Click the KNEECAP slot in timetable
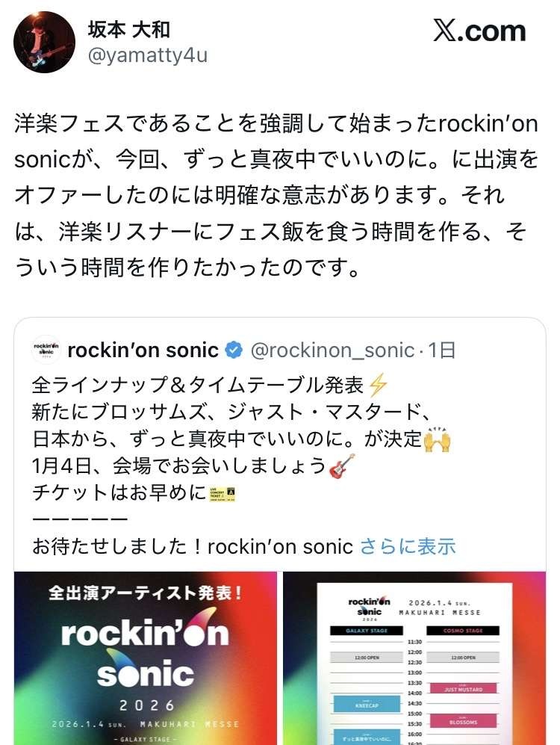The height and width of the screenshot is (745, 560). click(362, 704)
